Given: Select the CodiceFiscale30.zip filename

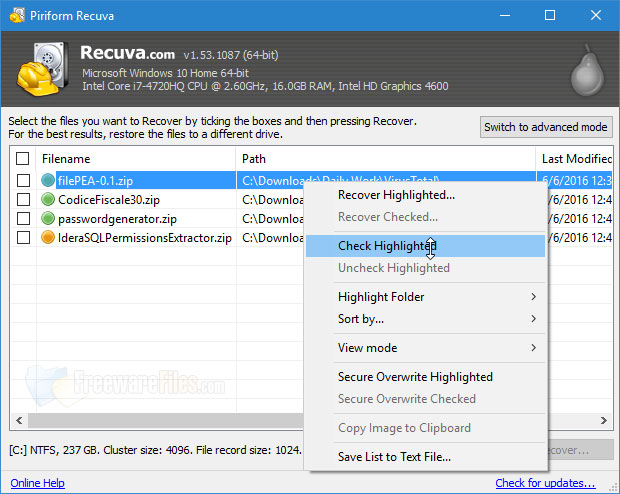Looking at the screenshot, I should click(109, 200).
